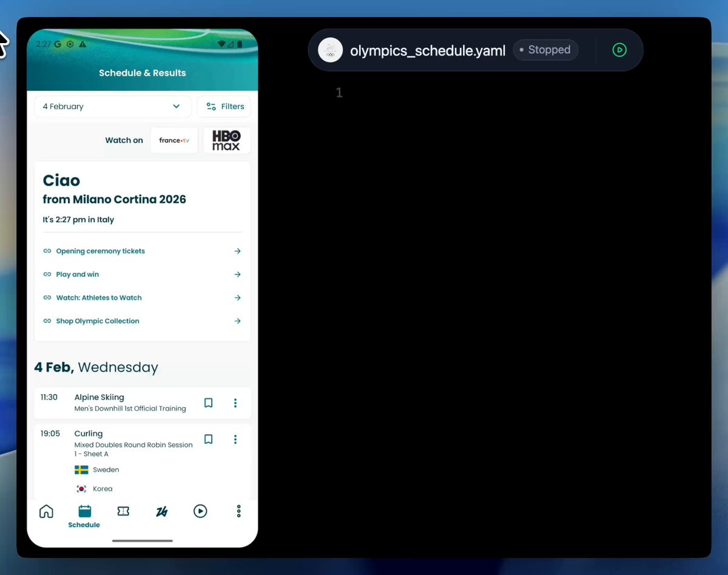Click the Stopped status badge
Viewport: 728px width, 575px height.
[545, 50]
